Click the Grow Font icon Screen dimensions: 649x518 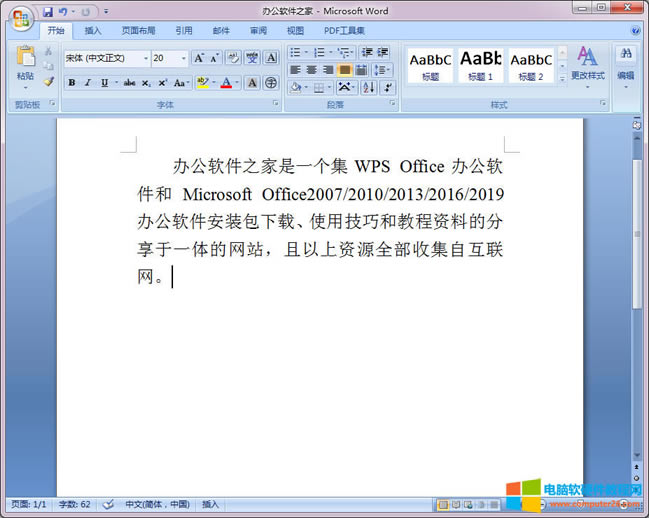[199, 58]
